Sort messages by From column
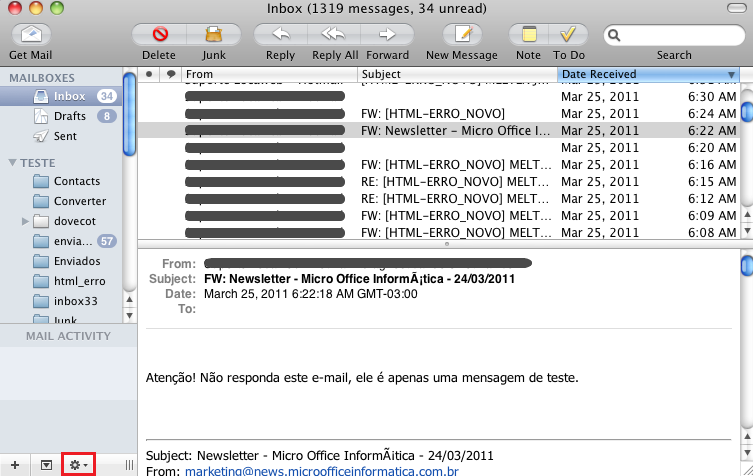Viewport: 753px width, 476px height. click(x=269, y=74)
